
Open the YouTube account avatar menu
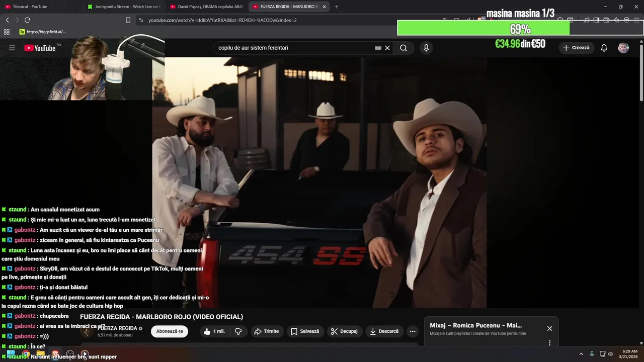(x=623, y=48)
